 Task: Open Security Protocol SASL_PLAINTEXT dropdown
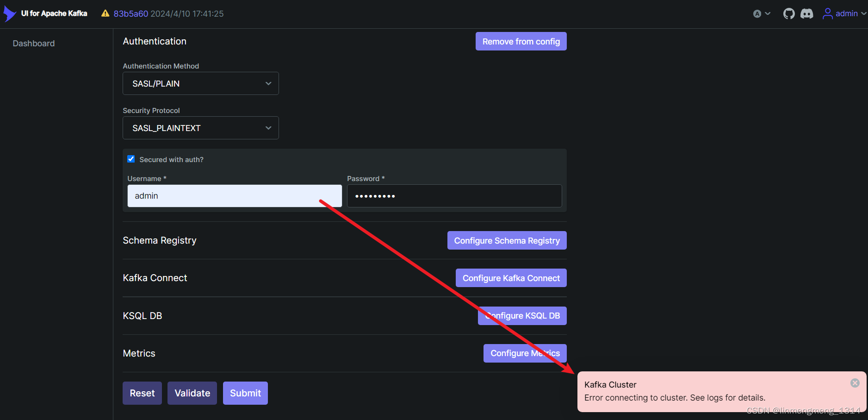201,128
